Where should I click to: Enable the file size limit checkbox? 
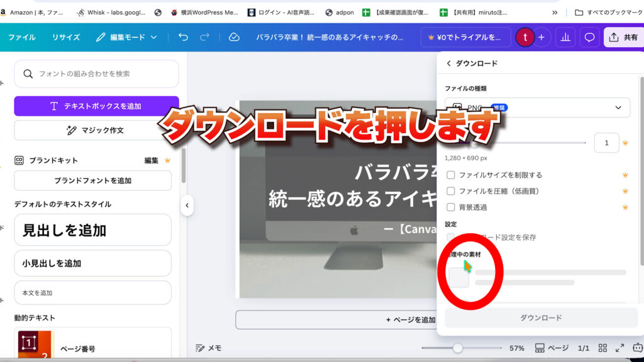[450, 175]
